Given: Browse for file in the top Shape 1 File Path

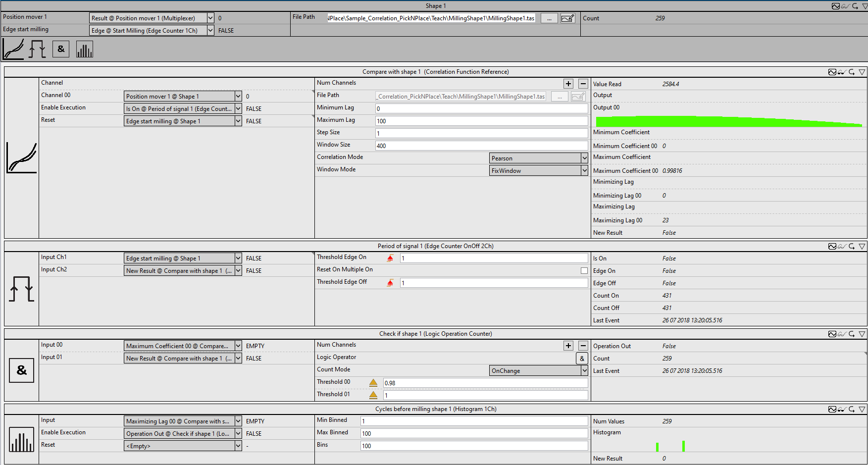Looking at the screenshot, I should pyautogui.click(x=549, y=18).
